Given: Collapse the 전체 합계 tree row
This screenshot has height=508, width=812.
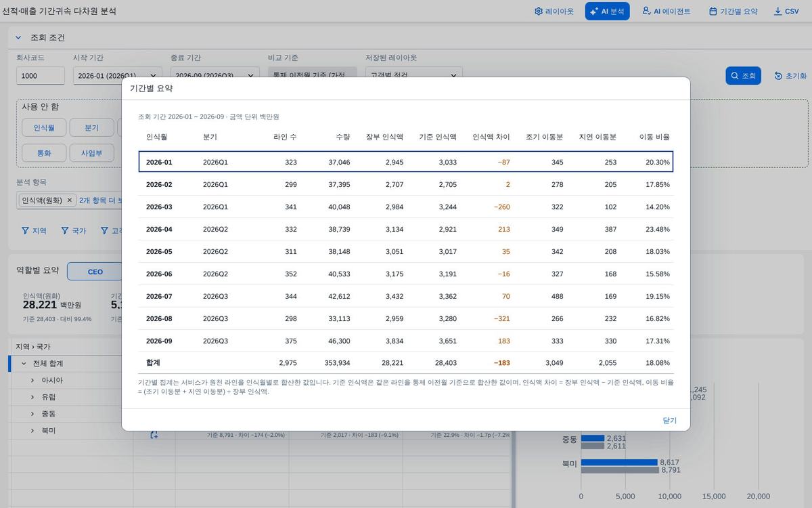Looking at the screenshot, I should coord(24,364).
